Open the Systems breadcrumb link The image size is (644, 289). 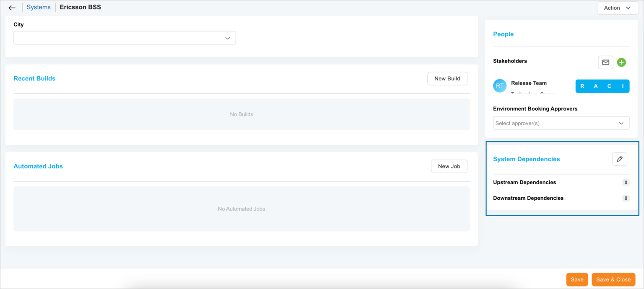[x=38, y=7]
